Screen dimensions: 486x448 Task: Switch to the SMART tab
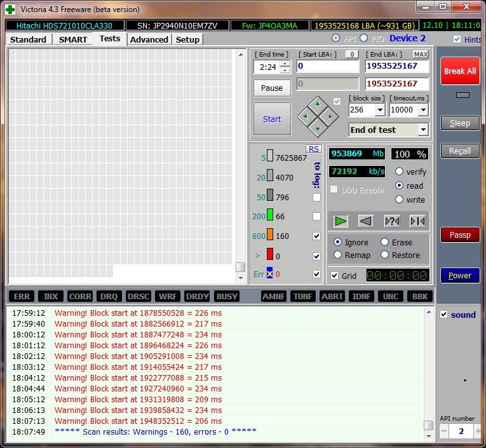73,39
